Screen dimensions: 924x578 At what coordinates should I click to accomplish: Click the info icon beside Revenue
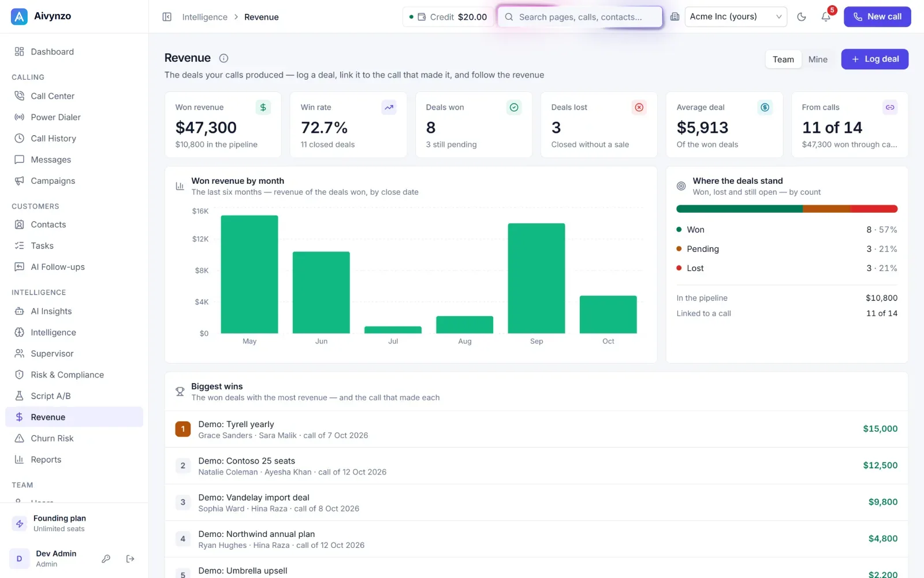point(223,58)
